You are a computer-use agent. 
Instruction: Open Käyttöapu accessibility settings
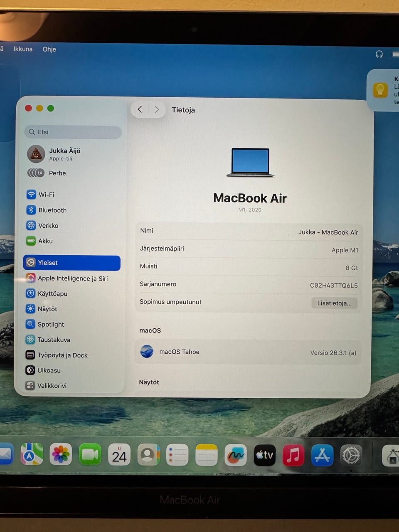47,293
